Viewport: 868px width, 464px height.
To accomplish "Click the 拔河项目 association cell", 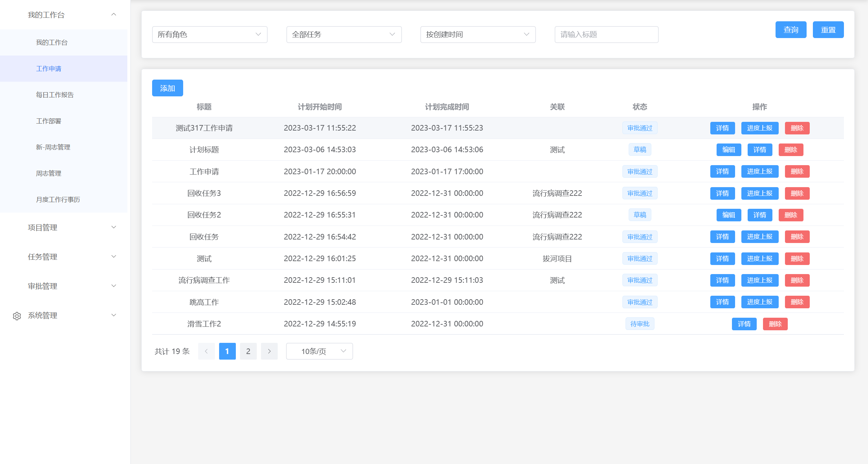I will [x=557, y=259].
